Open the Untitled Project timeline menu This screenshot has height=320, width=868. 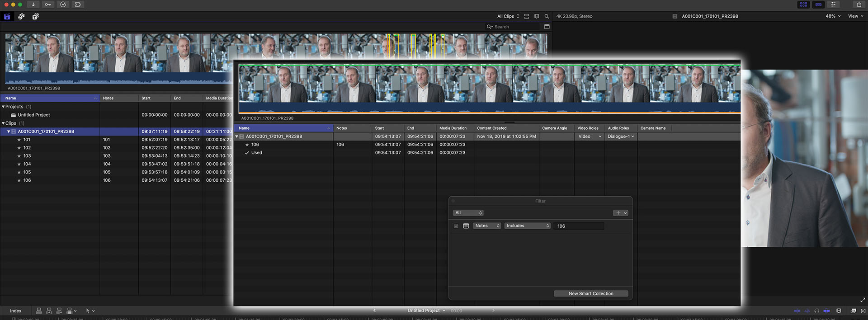point(426,311)
